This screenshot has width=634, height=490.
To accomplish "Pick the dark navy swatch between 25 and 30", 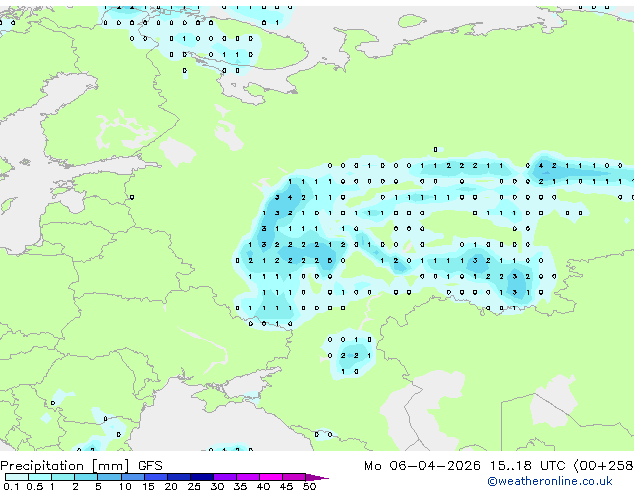I will click(202, 477).
